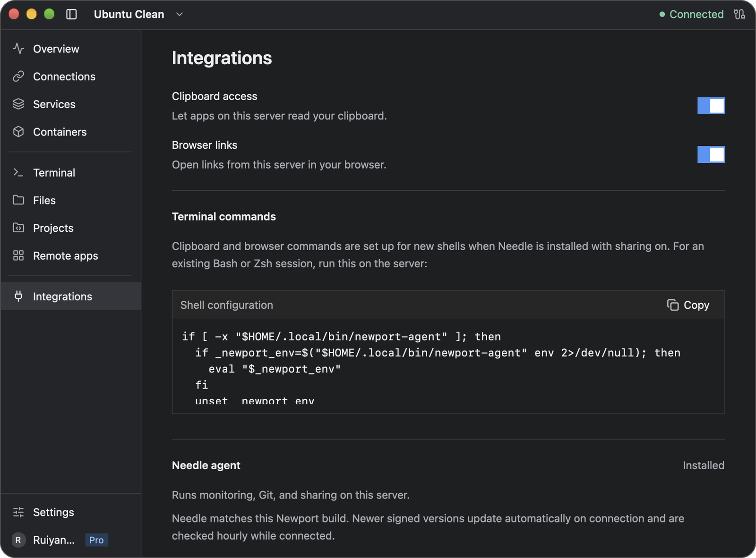Click the connection tools icon beside Connected
Screen dimensions: 756x558
739,14
